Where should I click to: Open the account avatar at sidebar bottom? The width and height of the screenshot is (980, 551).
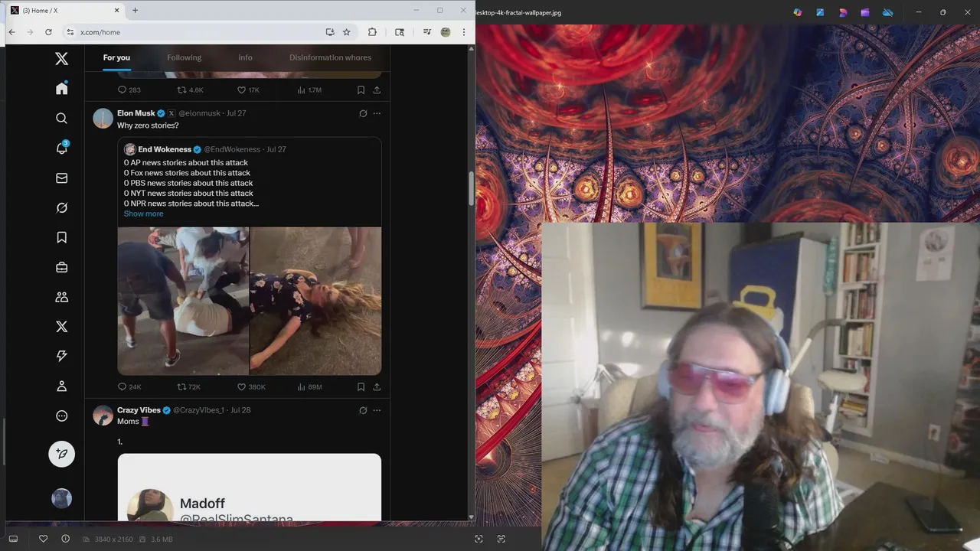click(62, 499)
